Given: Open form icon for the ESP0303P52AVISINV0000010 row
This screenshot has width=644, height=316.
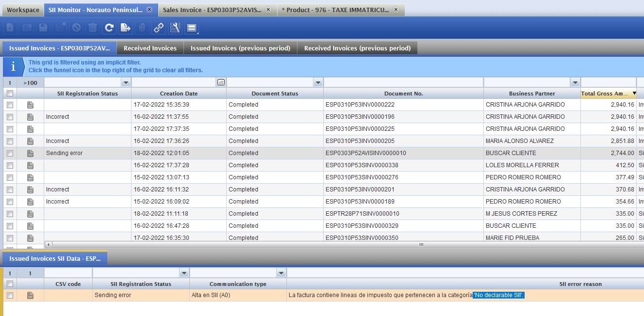Looking at the screenshot, I should pyautogui.click(x=30, y=153).
